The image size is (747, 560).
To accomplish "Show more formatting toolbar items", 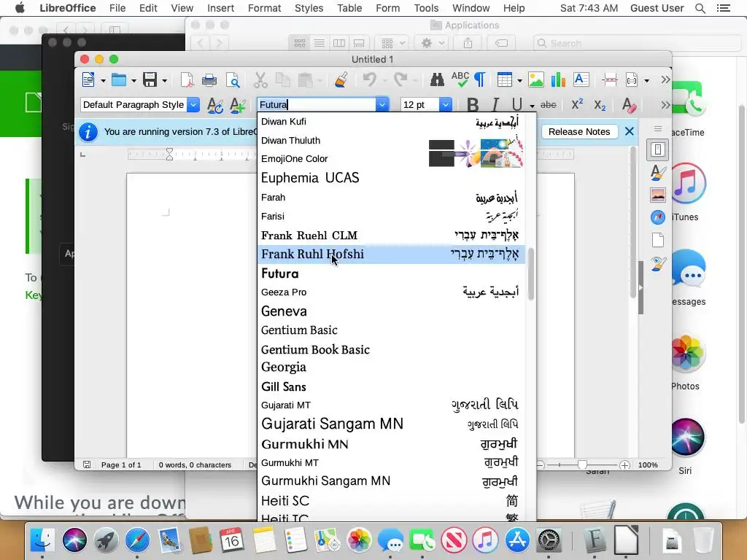I will pyautogui.click(x=665, y=105).
